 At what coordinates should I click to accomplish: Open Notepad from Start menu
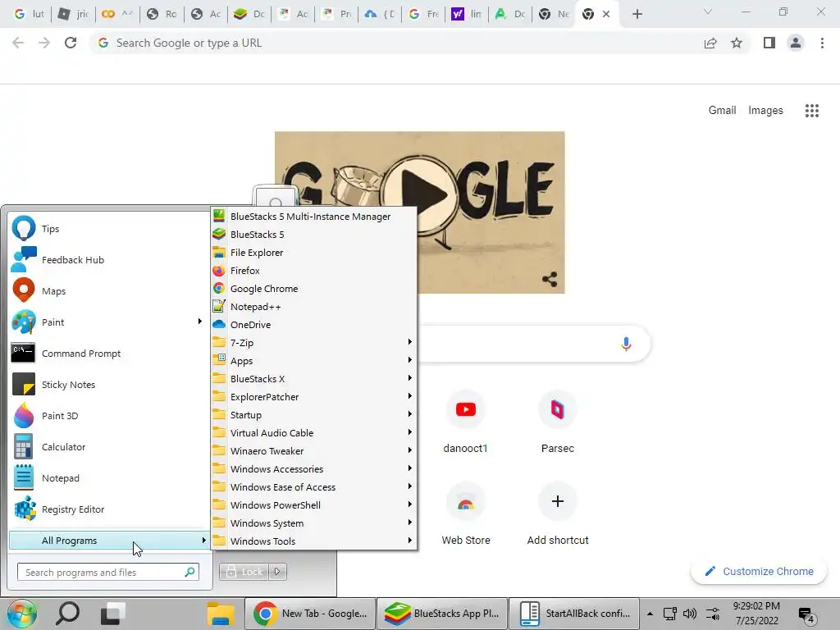click(x=107, y=478)
